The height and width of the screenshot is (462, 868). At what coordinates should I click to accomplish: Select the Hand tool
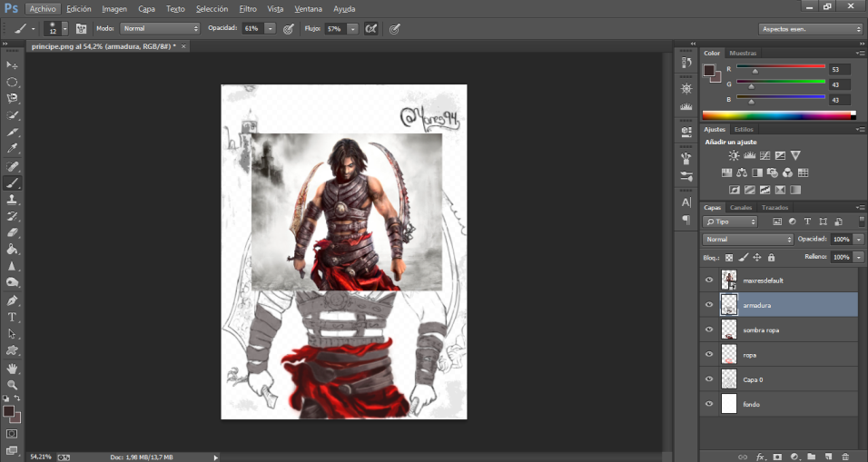(13, 369)
